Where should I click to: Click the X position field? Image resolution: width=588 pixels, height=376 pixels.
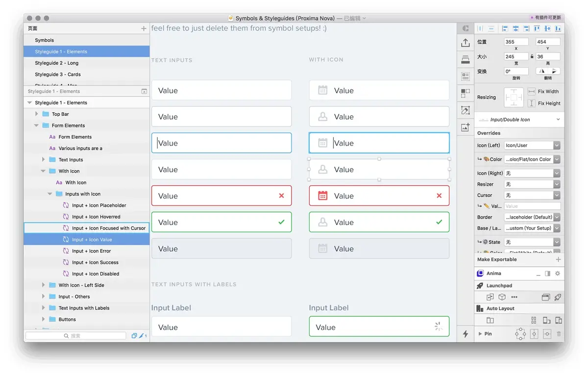(x=516, y=42)
